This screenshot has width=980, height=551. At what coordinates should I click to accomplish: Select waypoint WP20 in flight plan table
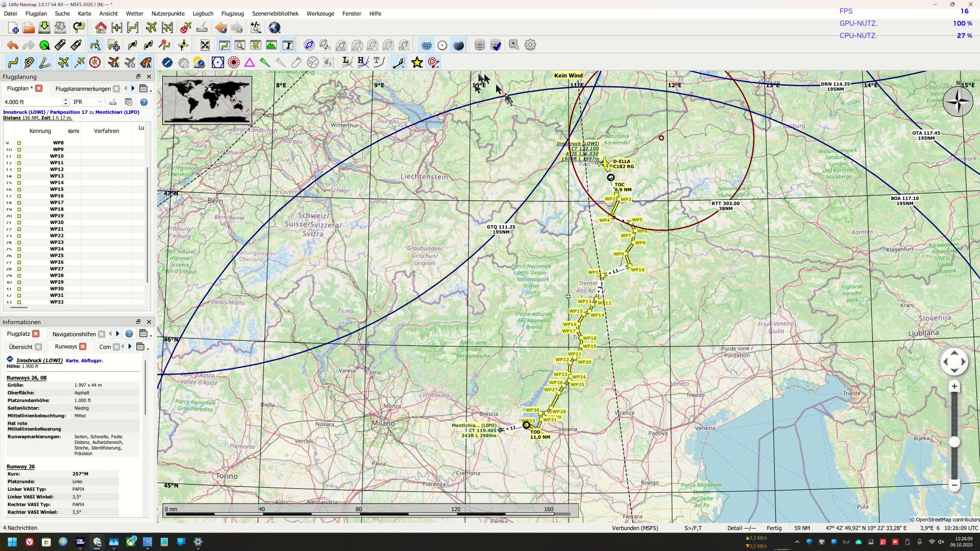click(57, 222)
